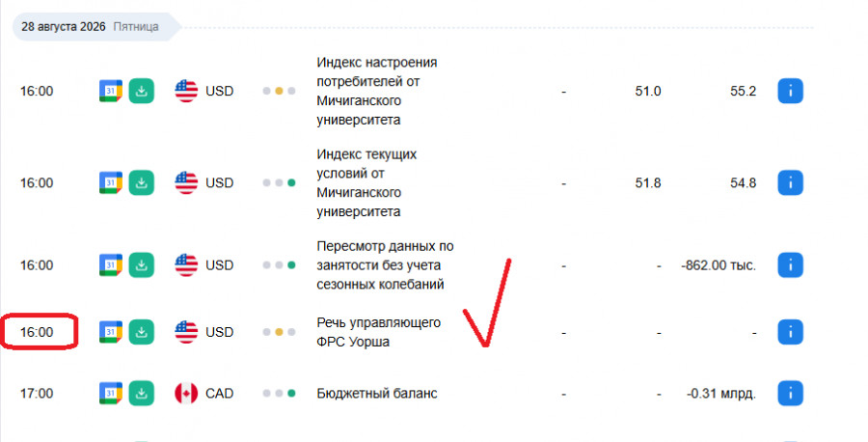Add Michigan consumer sentiment to Google Calendar
The image size is (868, 442).
(x=111, y=91)
